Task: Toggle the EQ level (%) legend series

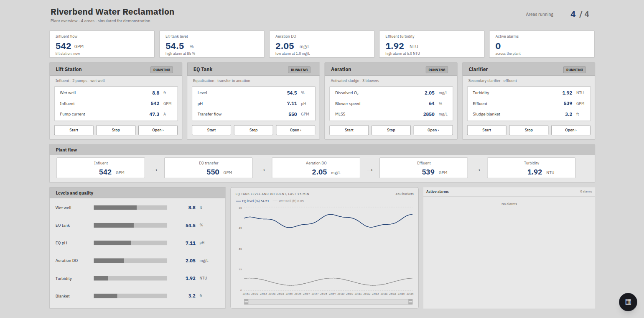Action: (x=252, y=201)
